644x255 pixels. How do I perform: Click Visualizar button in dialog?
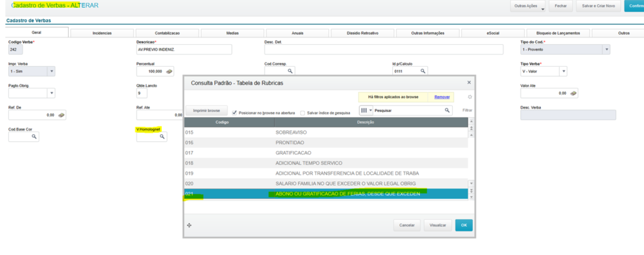click(438, 225)
